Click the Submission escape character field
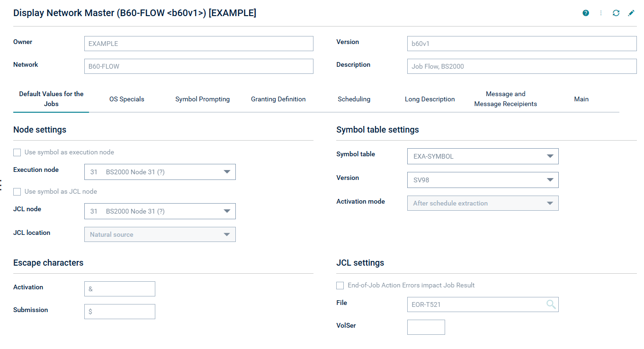 [120, 312]
